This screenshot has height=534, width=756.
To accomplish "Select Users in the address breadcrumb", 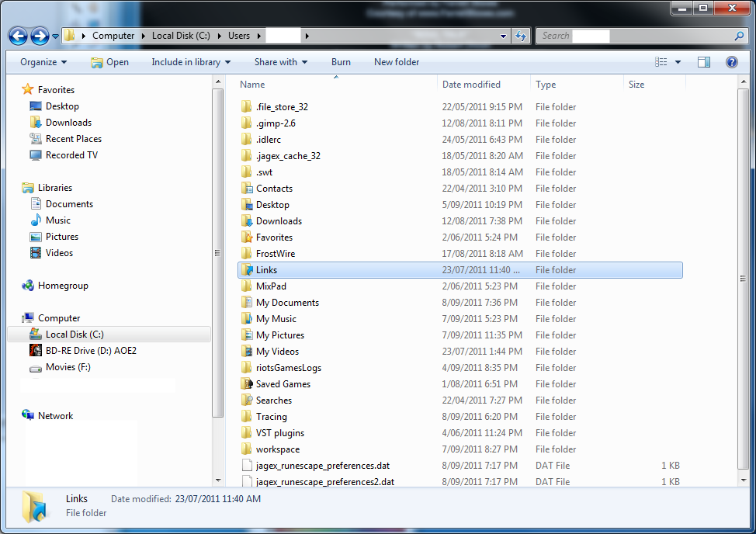I will (239, 36).
